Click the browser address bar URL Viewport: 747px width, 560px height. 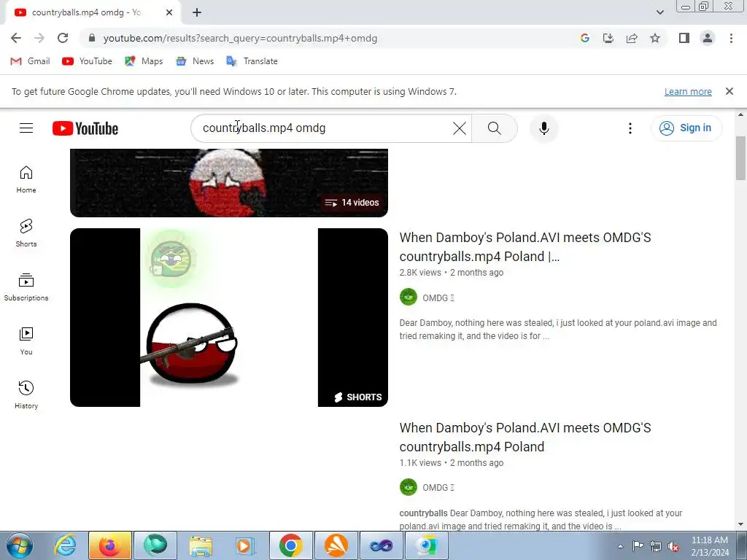click(240, 38)
